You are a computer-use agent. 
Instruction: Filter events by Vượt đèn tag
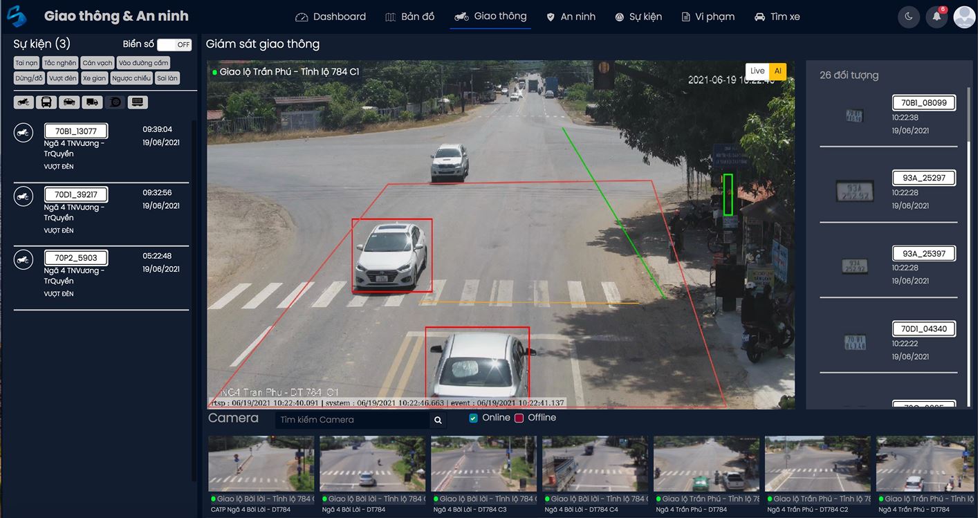click(x=63, y=78)
